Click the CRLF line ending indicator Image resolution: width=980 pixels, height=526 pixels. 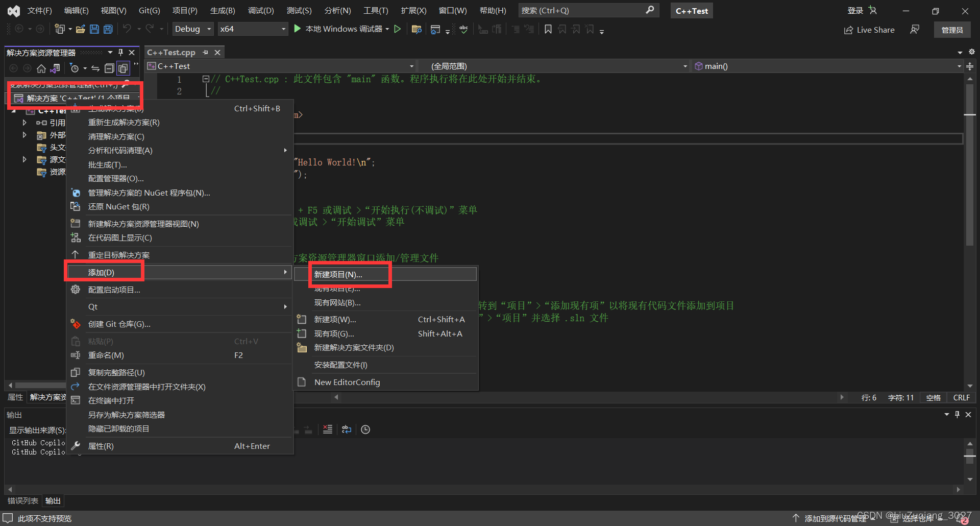961,397
